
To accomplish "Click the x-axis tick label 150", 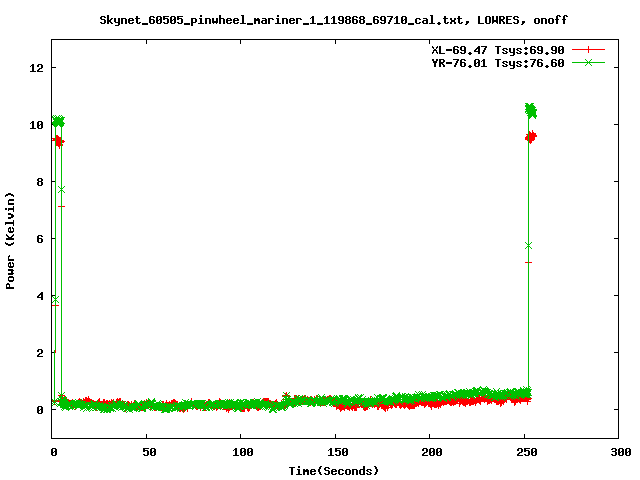I will (337, 452).
